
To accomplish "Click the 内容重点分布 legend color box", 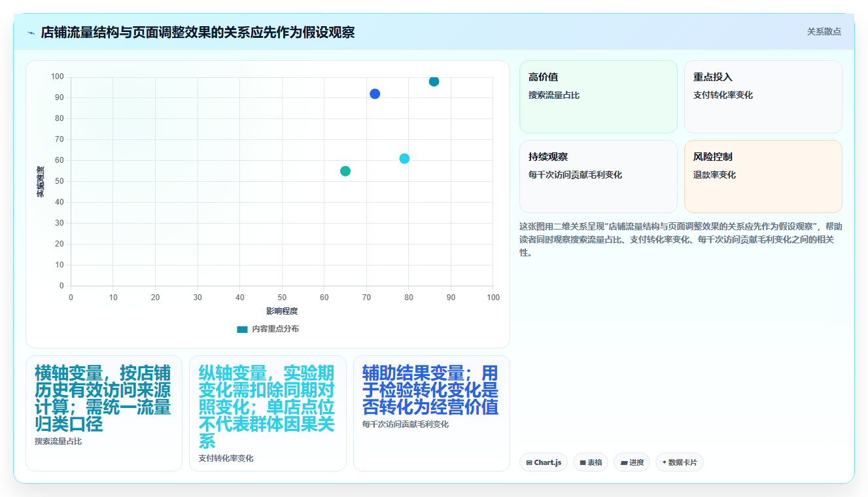I will 243,330.
